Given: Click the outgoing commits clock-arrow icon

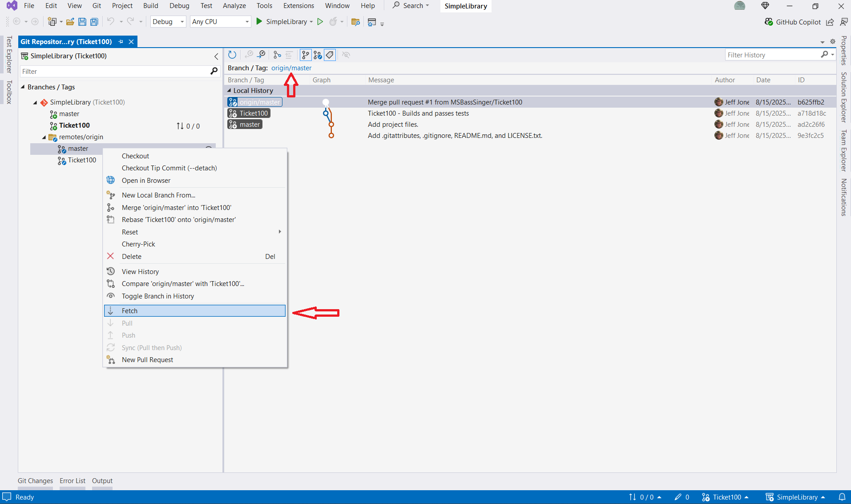Looking at the screenshot, I should point(262,55).
